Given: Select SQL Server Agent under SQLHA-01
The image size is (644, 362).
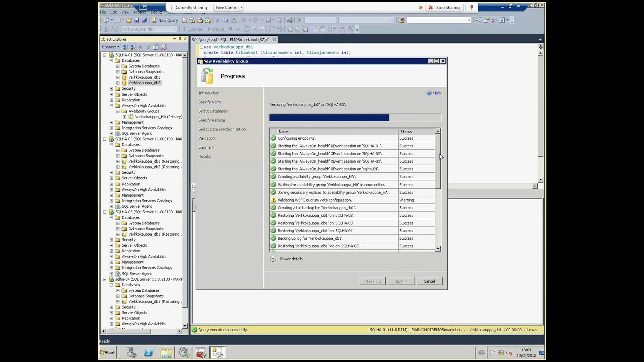Looking at the screenshot, I should pyautogui.click(x=137, y=134).
